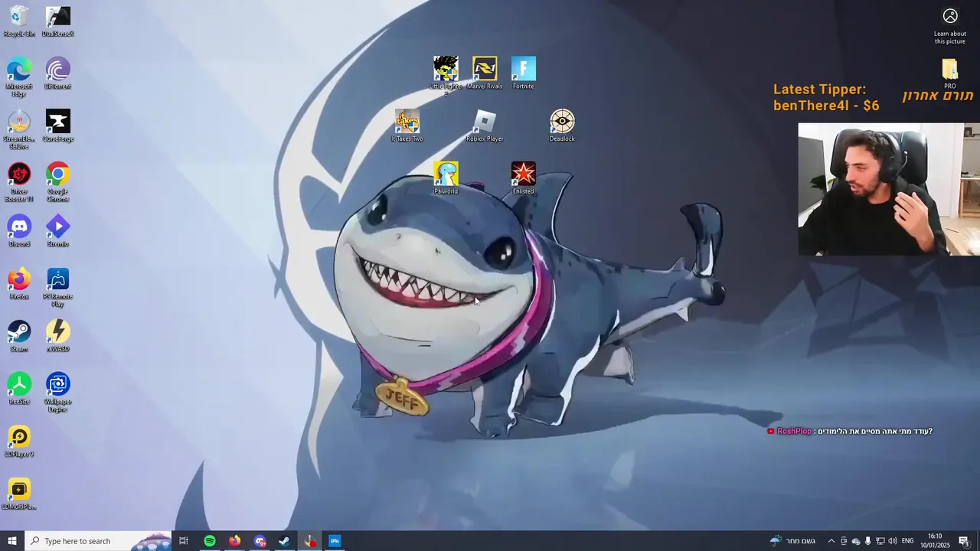This screenshot has height=551, width=980.
Task: Select the TreeSize desktop icon
Action: (19, 389)
